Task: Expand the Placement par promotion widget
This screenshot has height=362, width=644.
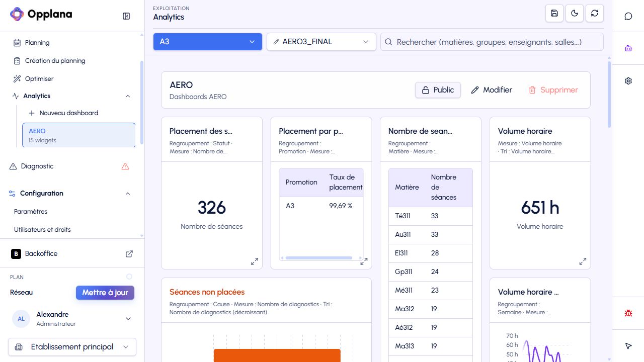Action: tap(364, 261)
